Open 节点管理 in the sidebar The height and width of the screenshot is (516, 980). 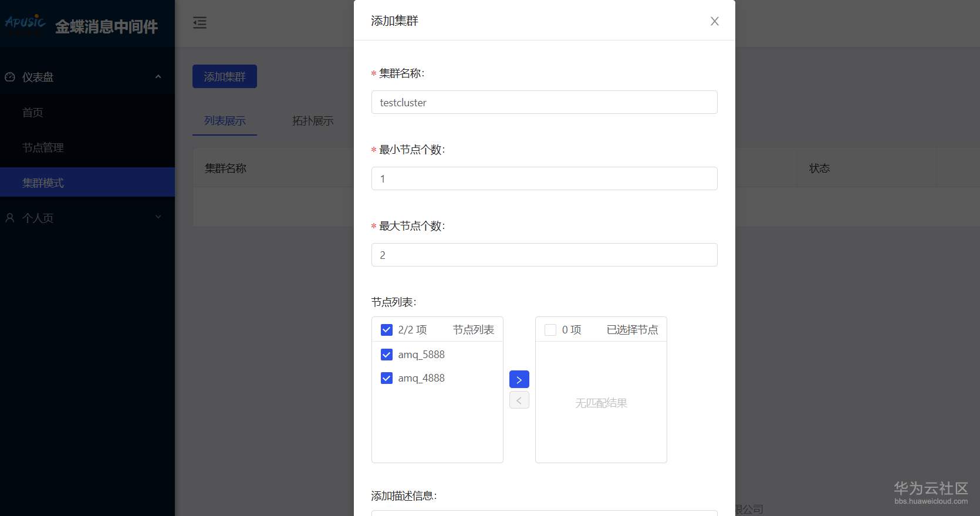pyautogui.click(x=87, y=147)
